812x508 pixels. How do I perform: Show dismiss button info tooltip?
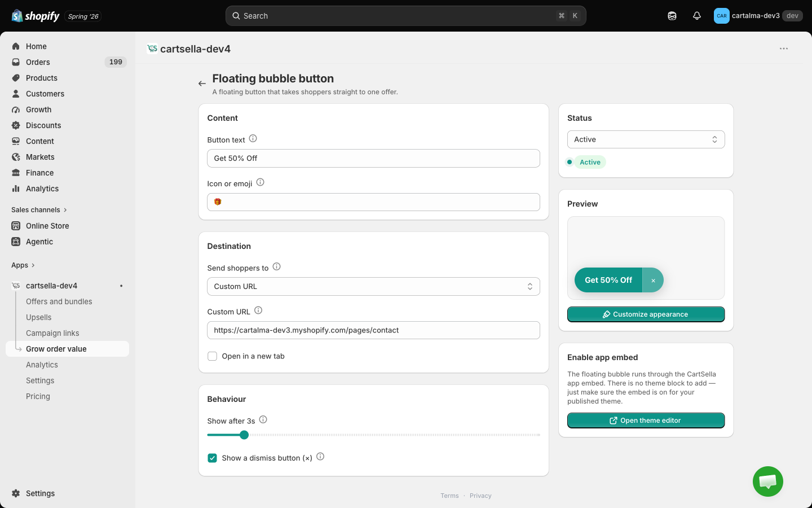(320, 457)
